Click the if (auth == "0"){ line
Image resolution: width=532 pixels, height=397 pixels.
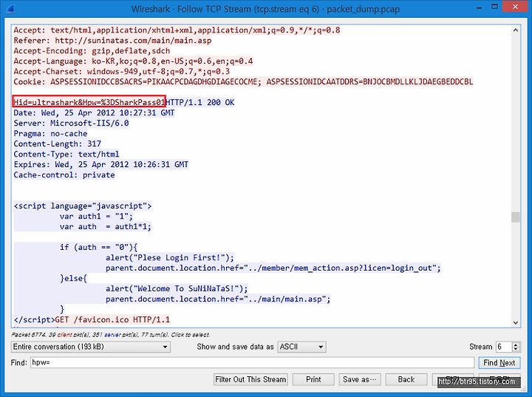[x=98, y=247]
